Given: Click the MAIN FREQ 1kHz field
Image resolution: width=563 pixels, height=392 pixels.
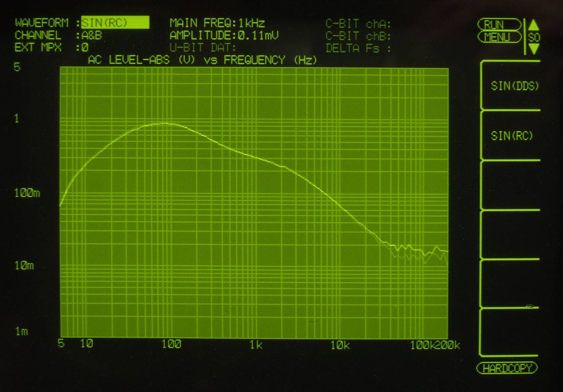Looking at the screenshot, I should pos(217,23).
